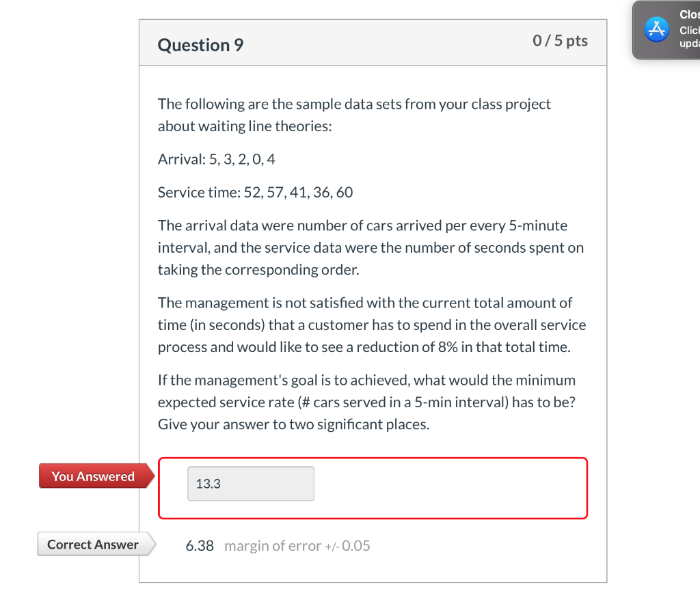This screenshot has height=589, width=700.
Task: Click the 'Clos' text in the notification
Action: (689, 15)
